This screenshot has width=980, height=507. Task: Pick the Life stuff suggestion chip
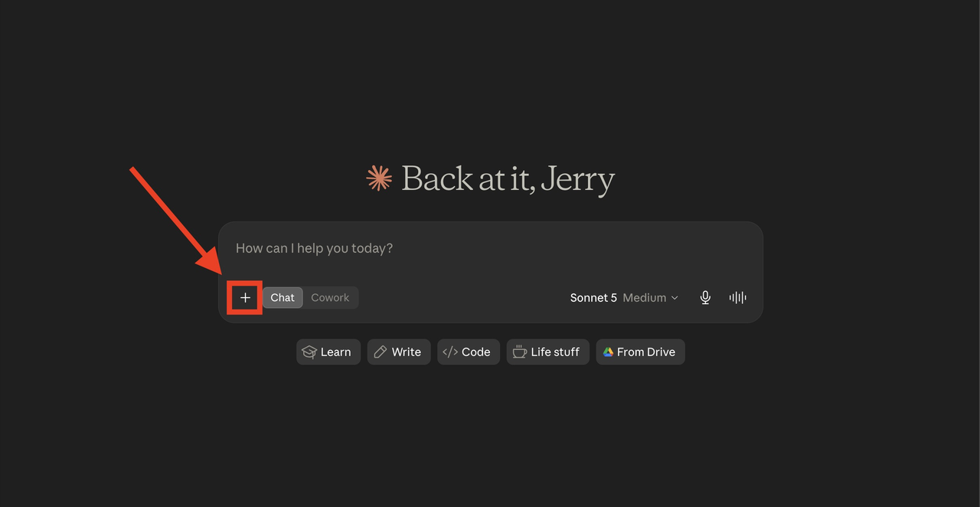(547, 352)
